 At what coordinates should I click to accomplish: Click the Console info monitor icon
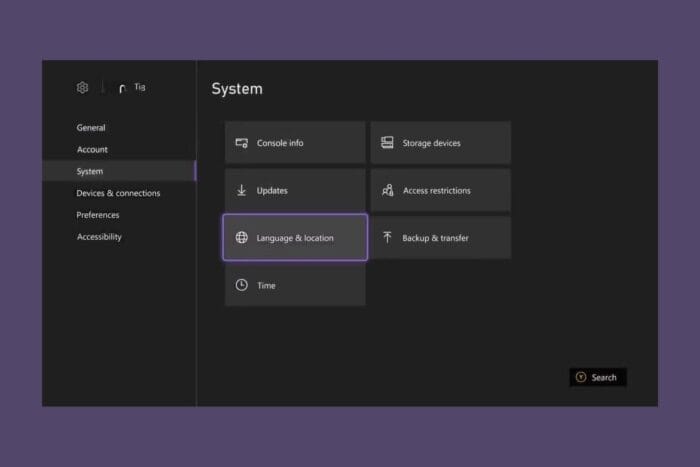242,143
